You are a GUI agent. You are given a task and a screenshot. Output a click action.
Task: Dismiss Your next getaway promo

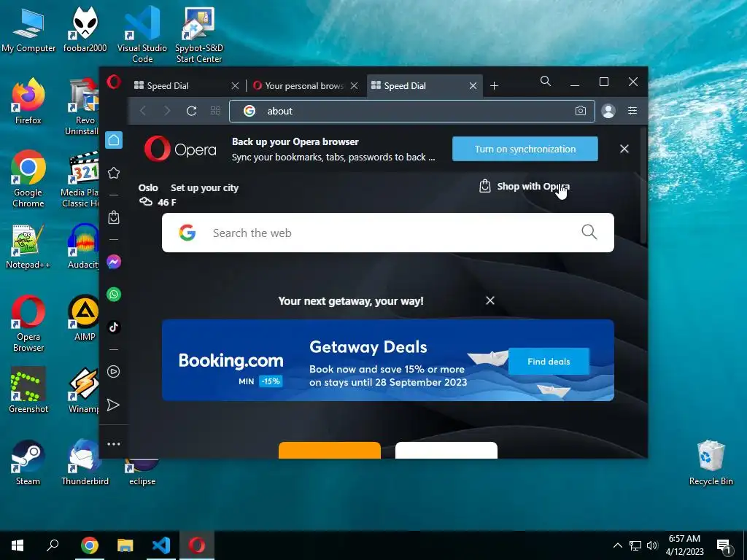[489, 300]
